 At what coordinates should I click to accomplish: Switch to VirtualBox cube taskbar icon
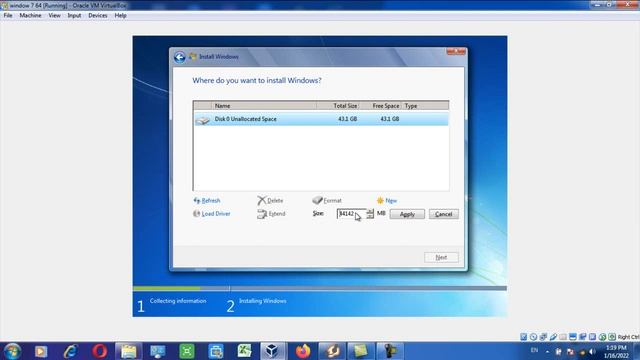pyautogui.click(x=272, y=351)
